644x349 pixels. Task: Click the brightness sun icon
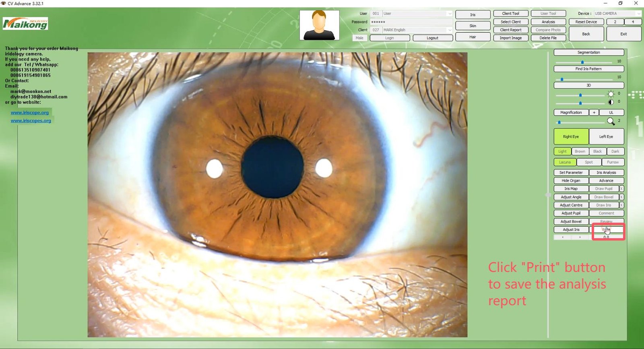(611, 94)
